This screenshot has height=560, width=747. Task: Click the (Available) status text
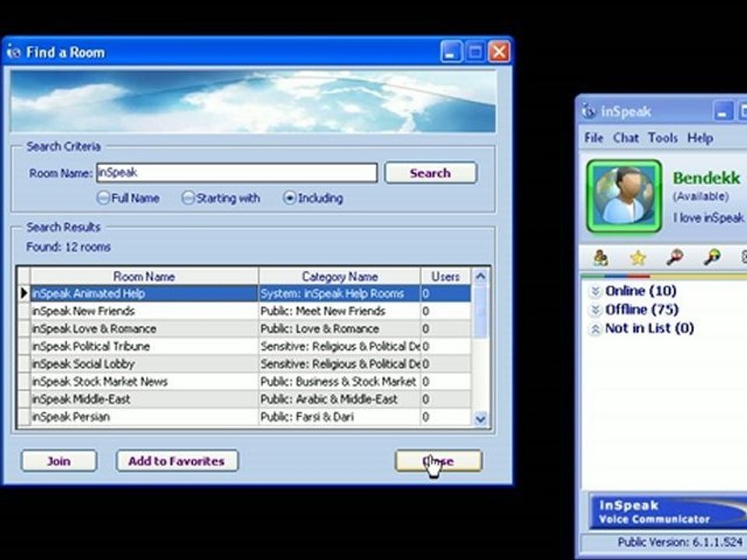(700, 196)
